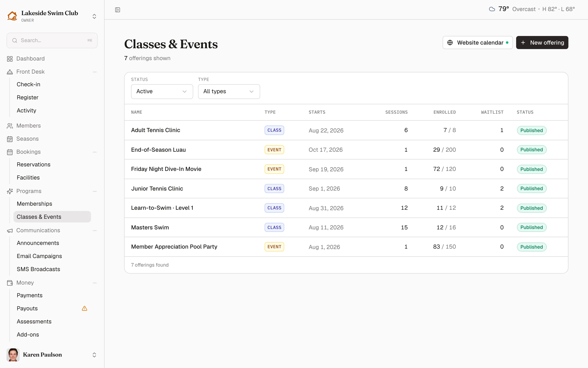Viewport: 588px width, 368px height.
Task: Expand the Lakeside Swim Club switcher chevrons
Action: pyautogui.click(x=94, y=16)
